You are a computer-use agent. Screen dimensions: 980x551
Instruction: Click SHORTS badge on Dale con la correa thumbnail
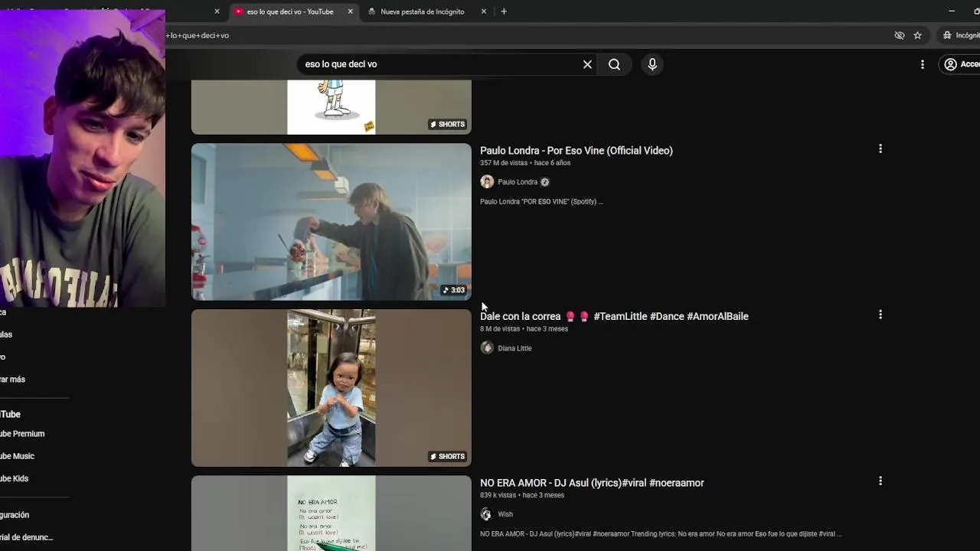pos(447,456)
